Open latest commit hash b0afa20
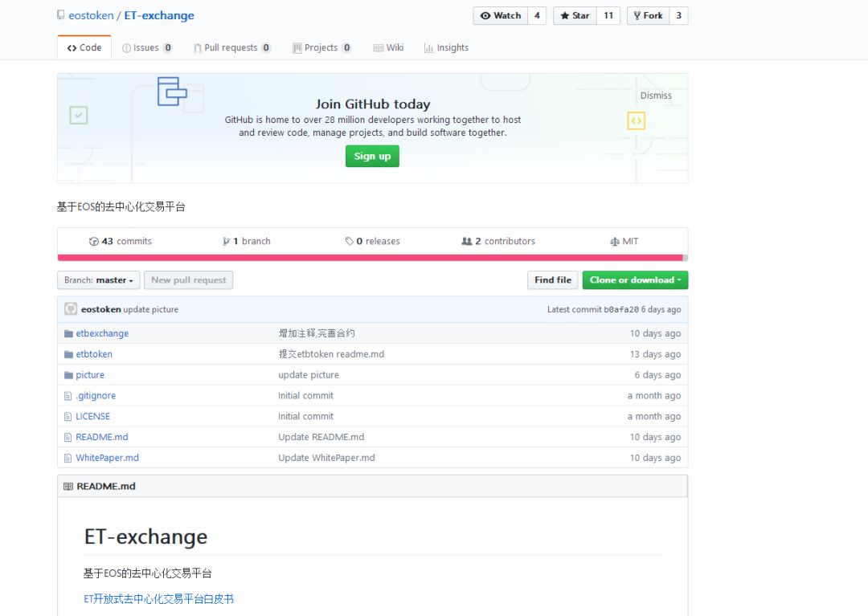The width and height of the screenshot is (868, 616). pyautogui.click(x=621, y=310)
